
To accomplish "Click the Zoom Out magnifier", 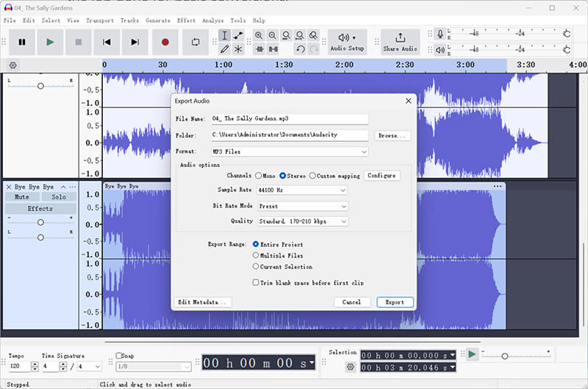I will point(272,35).
